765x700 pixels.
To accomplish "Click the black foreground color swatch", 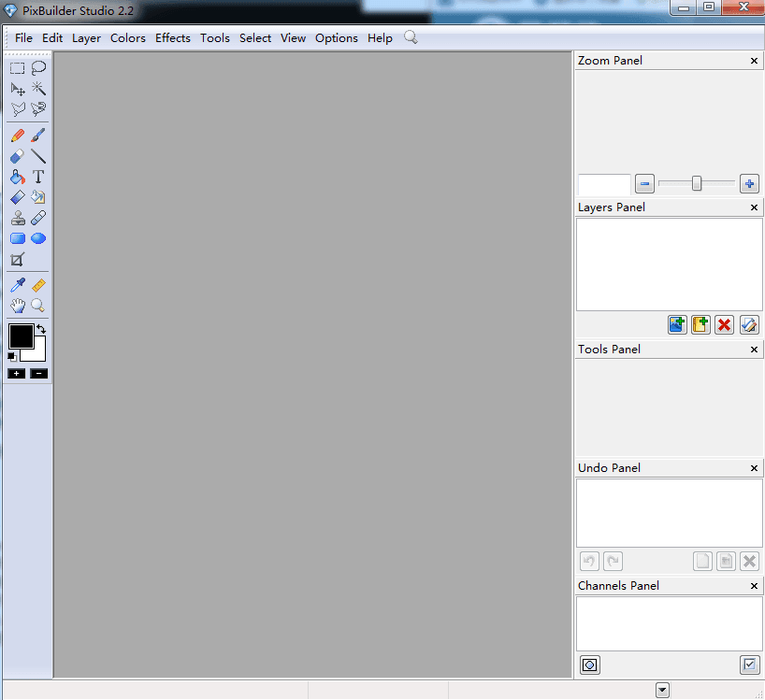I will click(x=21, y=336).
